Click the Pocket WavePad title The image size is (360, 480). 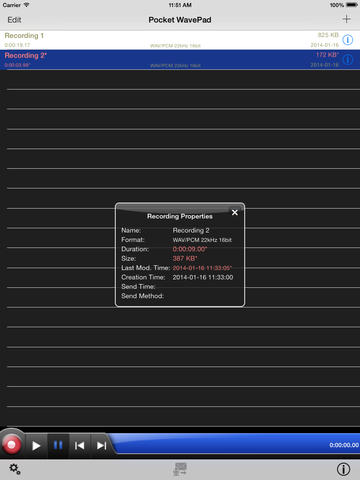click(180, 20)
